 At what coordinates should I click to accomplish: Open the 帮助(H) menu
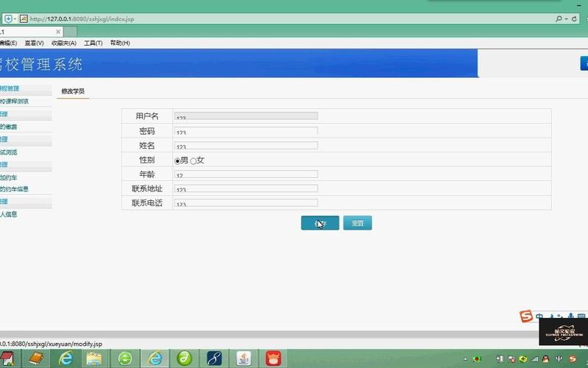(x=120, y=43)
